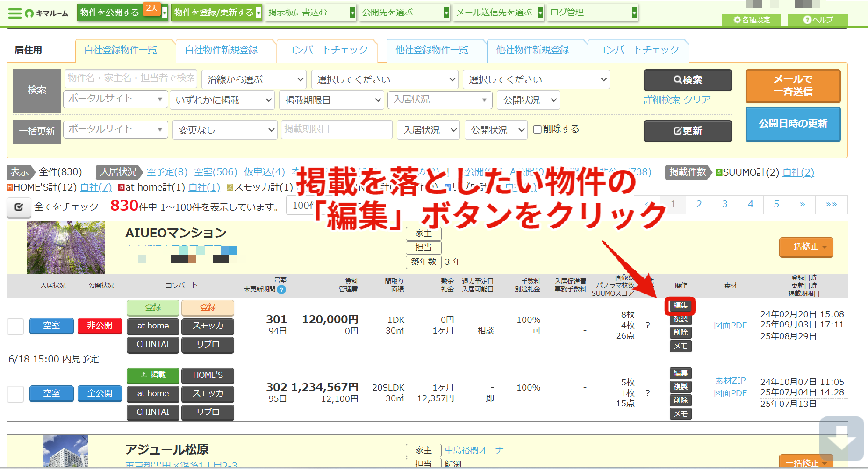The width and height of the screenshot is (868, 469).
Task: Tick the checkbox for room 301
Action: 15,326
